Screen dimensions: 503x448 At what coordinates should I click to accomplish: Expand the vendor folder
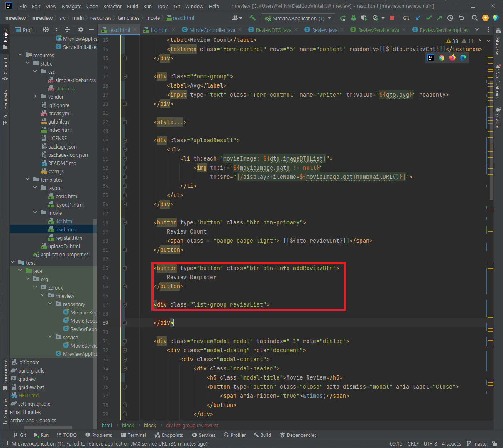click(x=35, y=97)
